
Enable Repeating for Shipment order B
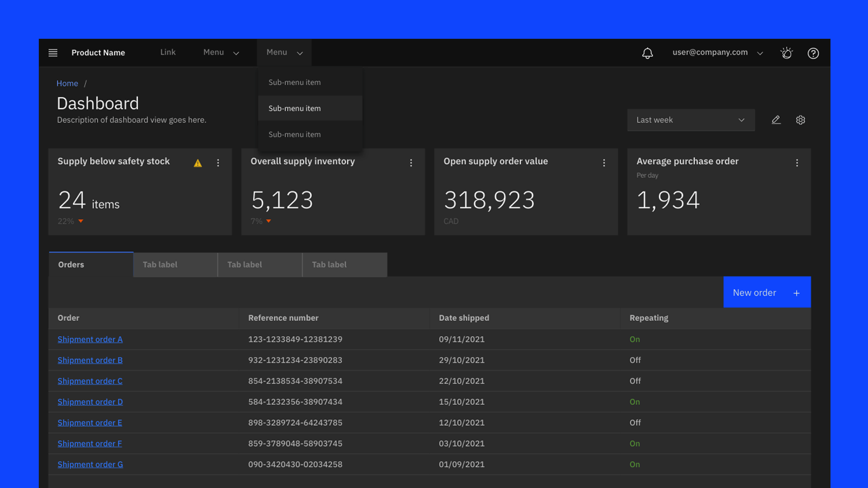pos(635,360)
